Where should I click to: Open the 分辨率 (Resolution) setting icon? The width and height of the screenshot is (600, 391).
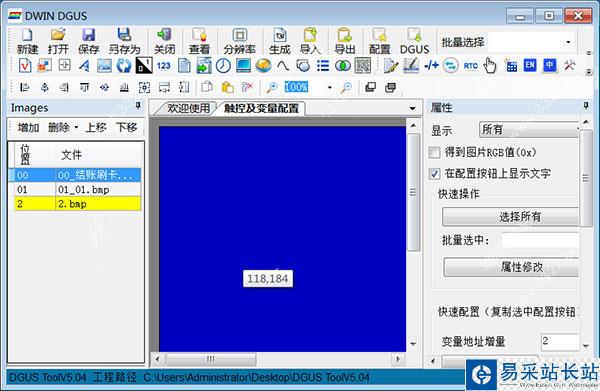tap(240, 41)
